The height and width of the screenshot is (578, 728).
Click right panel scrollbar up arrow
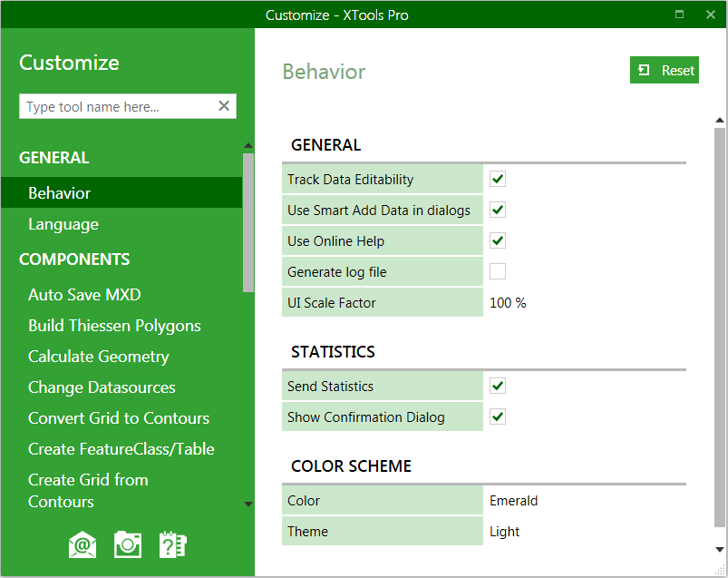click(x=720, y=121)
